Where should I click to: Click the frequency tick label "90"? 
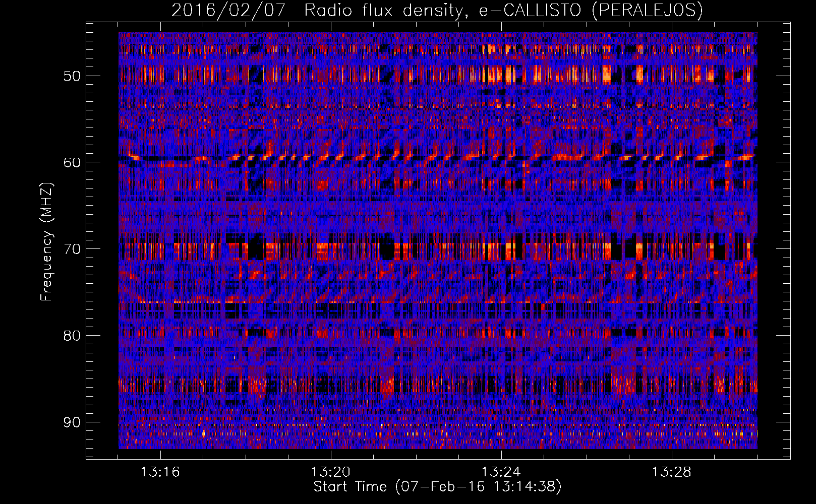(72, 422)
